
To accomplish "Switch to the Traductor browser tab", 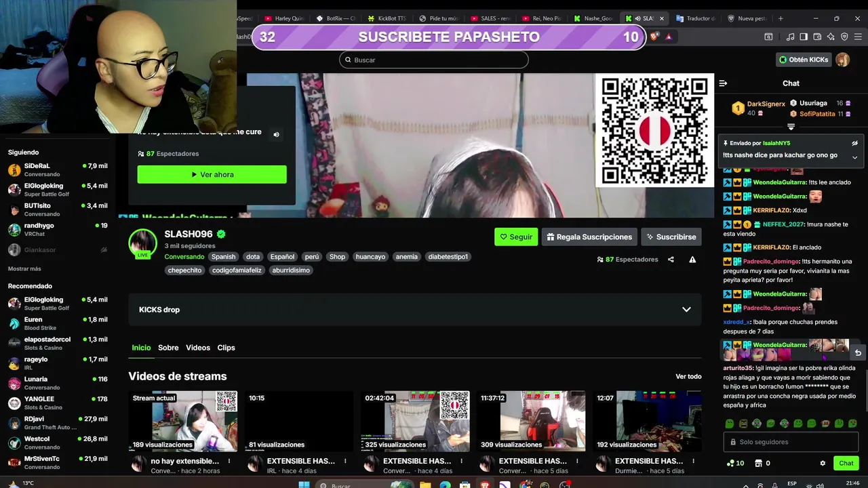I will [696, 18].
